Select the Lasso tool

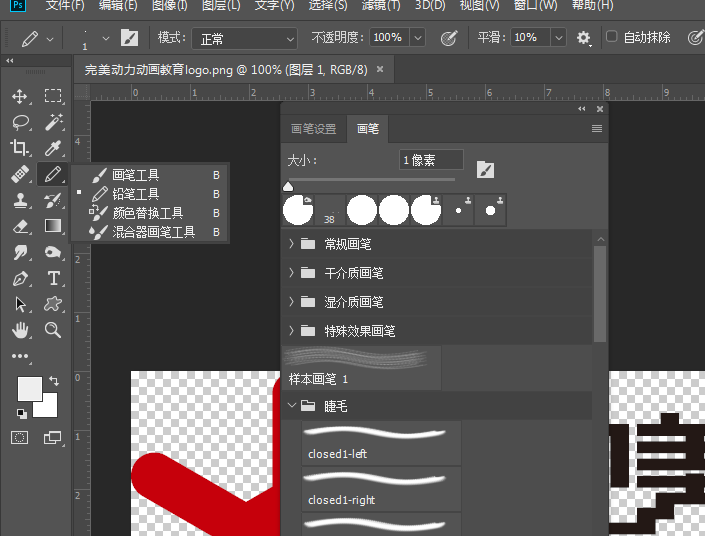pyautogui.click(x=20, y=122)
